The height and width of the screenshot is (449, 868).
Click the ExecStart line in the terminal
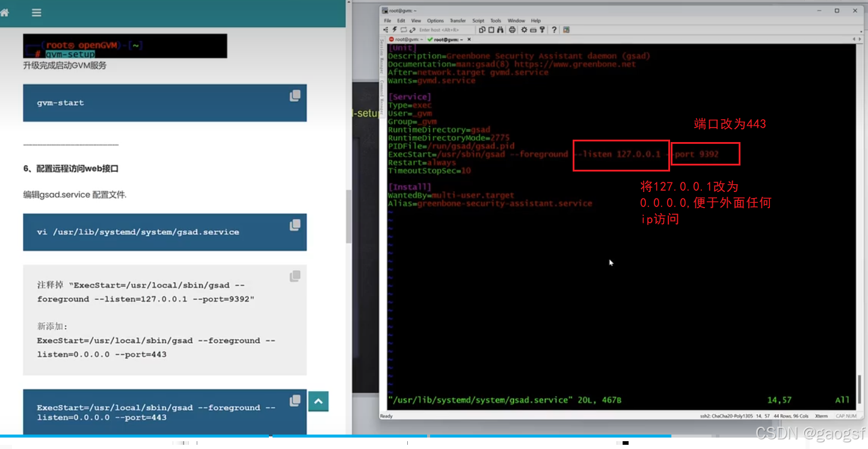tap(553, 154)
